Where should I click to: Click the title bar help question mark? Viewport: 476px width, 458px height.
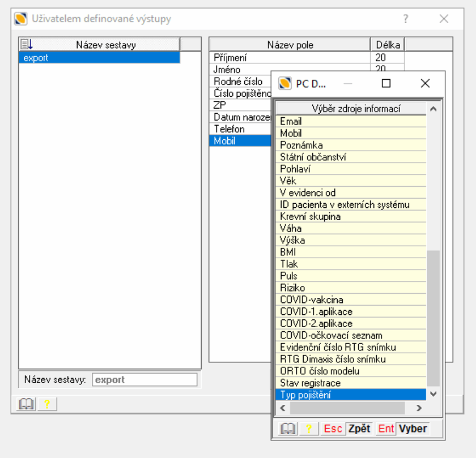coord(405,19)
